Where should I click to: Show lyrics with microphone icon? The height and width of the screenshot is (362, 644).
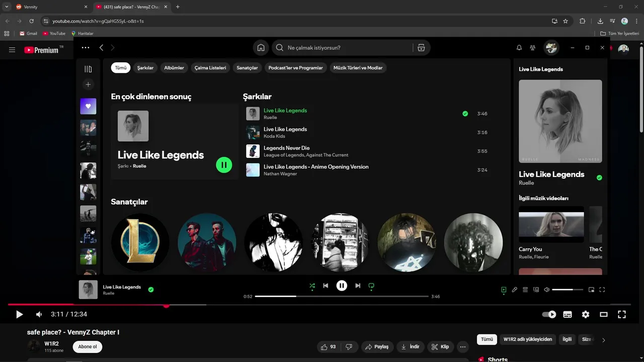[x=514, y=290]
